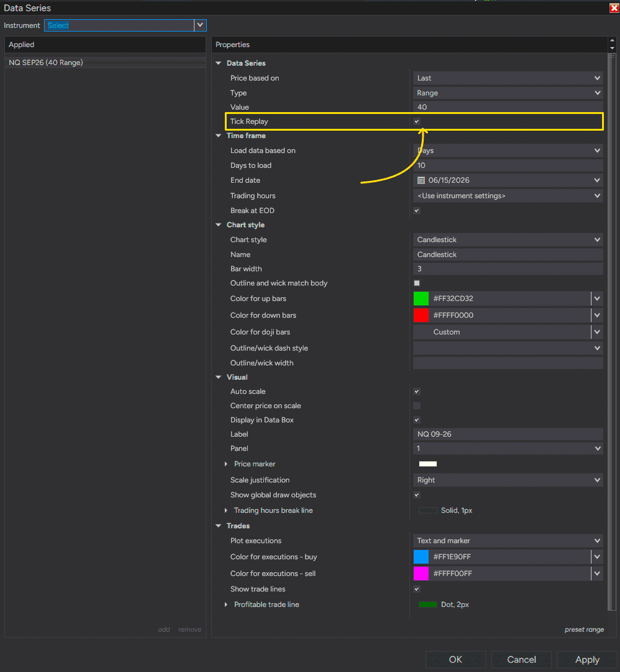Toggle the Tick Replay checkbox

coord(417,121)
